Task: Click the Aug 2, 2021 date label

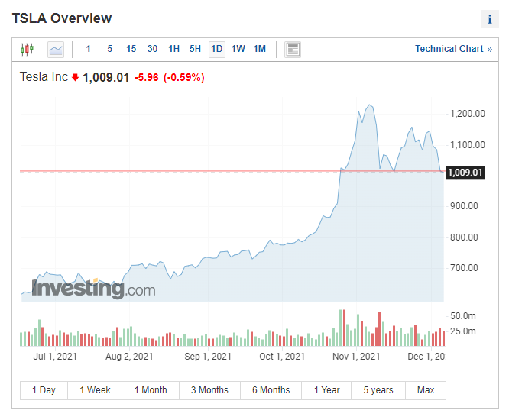Action: pyautogui.click(x=129, y=357)
